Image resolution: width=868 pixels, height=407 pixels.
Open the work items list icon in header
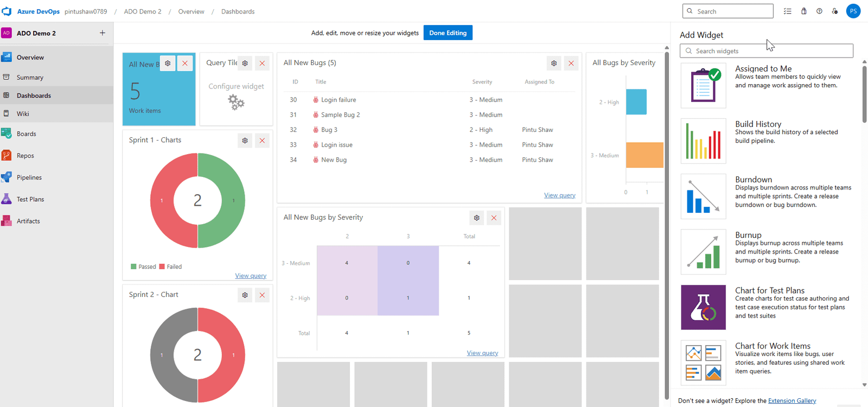788,11
